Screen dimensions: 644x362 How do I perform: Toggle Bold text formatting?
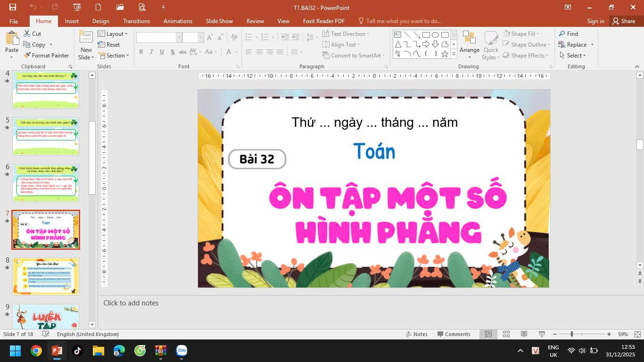click(141, 52)
